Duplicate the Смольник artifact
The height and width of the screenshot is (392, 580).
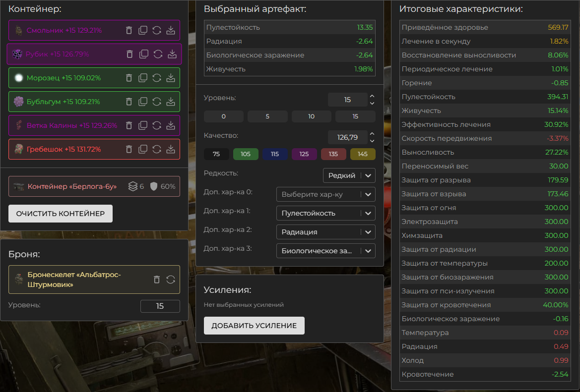pos(143,30)
